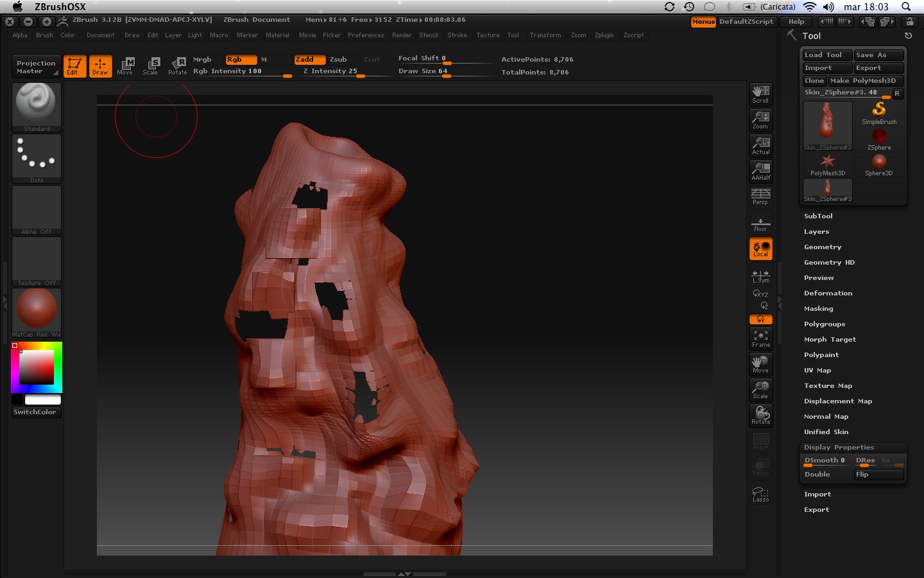The height and width of the screenshot is (578, 924).
Task: Open the Wi-Fi status menu
Action: point(810,6)
